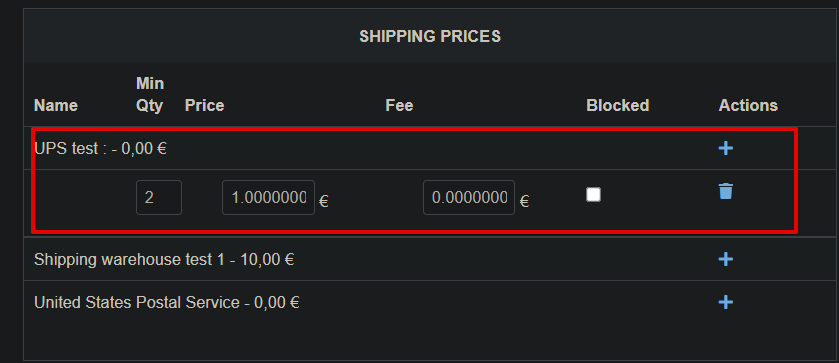
Task: Toggle the Blocked checkbox for UPS test
Action: (x=593, y=194)
